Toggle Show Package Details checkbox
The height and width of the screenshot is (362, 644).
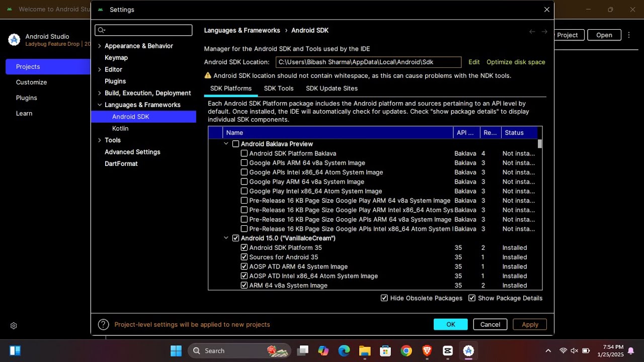[x=472, y=298]
